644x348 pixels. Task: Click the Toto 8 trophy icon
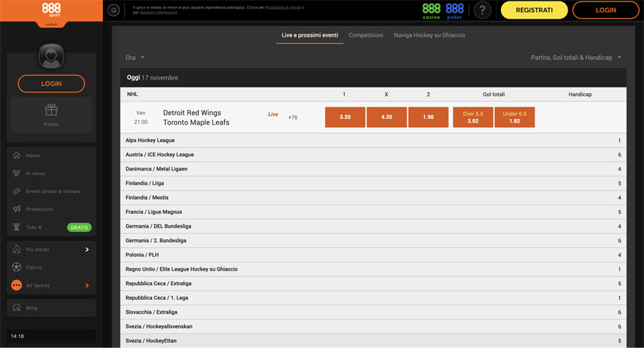click(x=16, y=227)
